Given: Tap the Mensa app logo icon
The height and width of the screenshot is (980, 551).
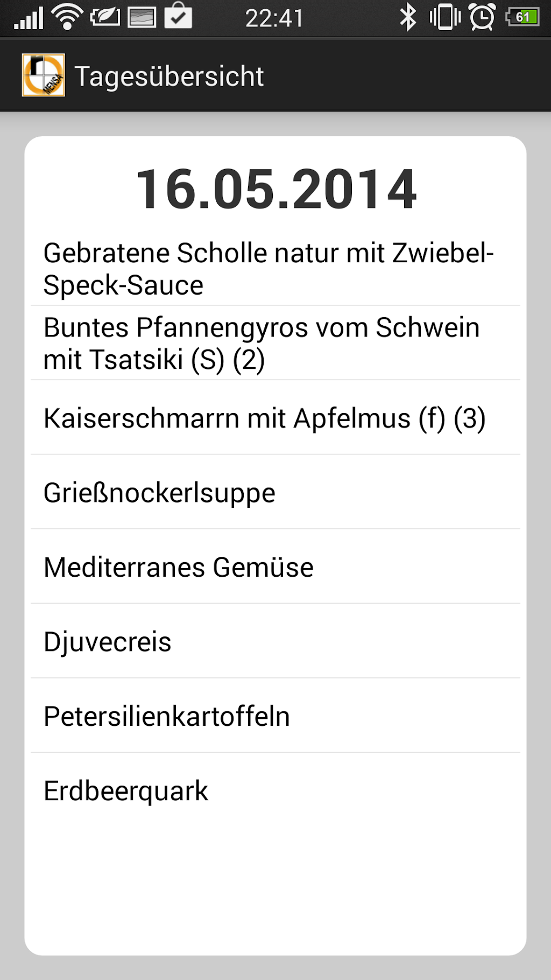Looking at the screenshot, I should [x=43, y=75].
